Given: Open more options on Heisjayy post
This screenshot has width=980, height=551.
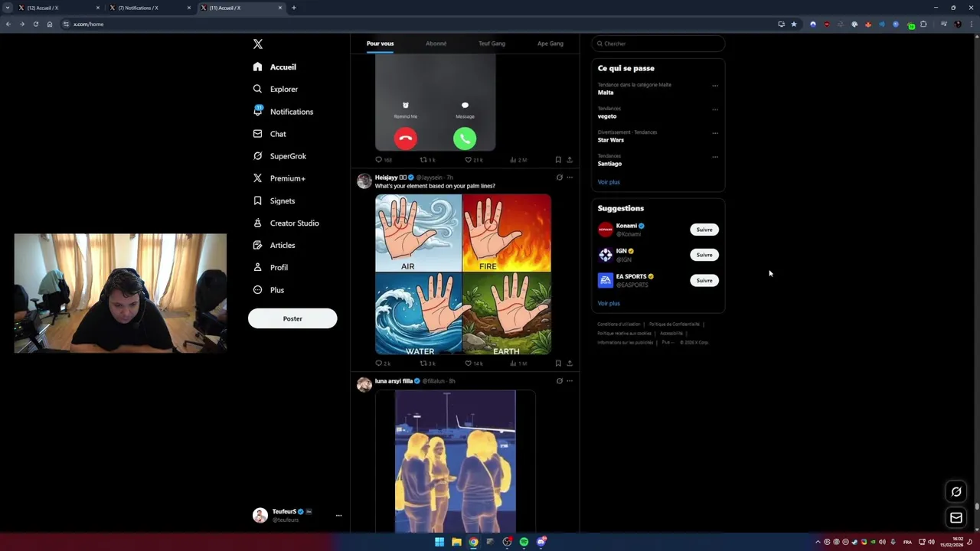Looking at the screenshot, I should coord(570,178).
